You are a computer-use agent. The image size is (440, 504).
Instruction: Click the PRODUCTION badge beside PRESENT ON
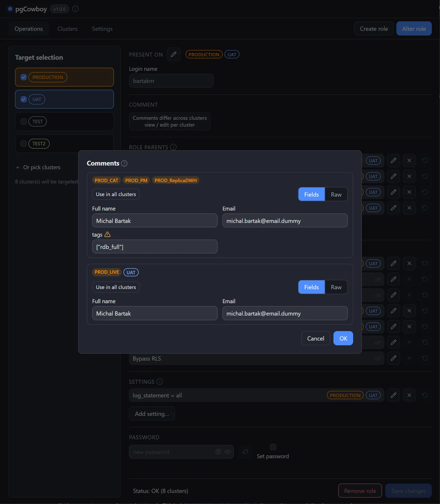pyautogui.click(x=204, y=54)
